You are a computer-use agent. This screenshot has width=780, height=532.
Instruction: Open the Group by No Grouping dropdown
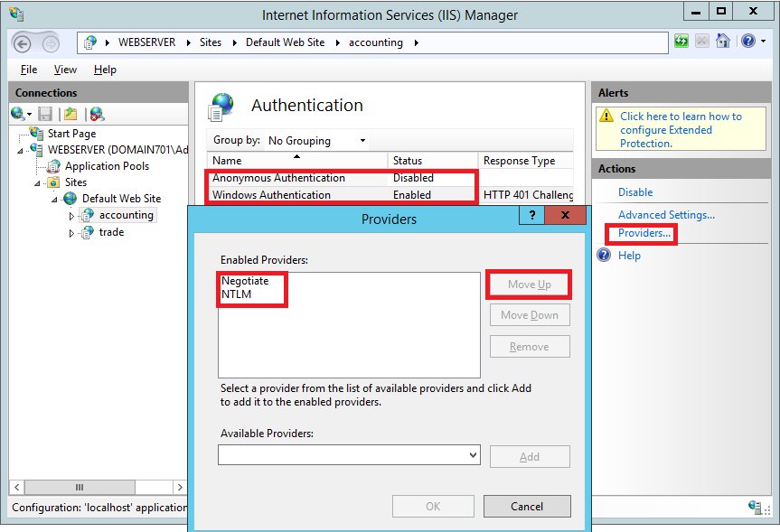click(x=316, y=141)
